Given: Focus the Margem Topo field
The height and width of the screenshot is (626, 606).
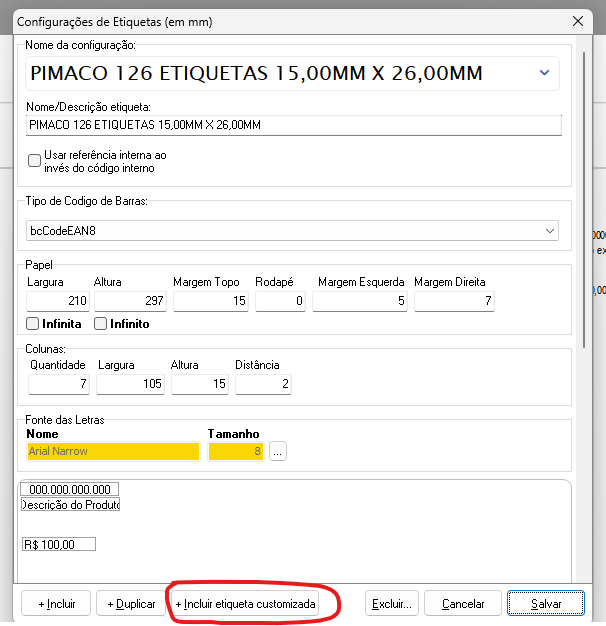Looking at the screenshot, I should click(x=210, y=301).
